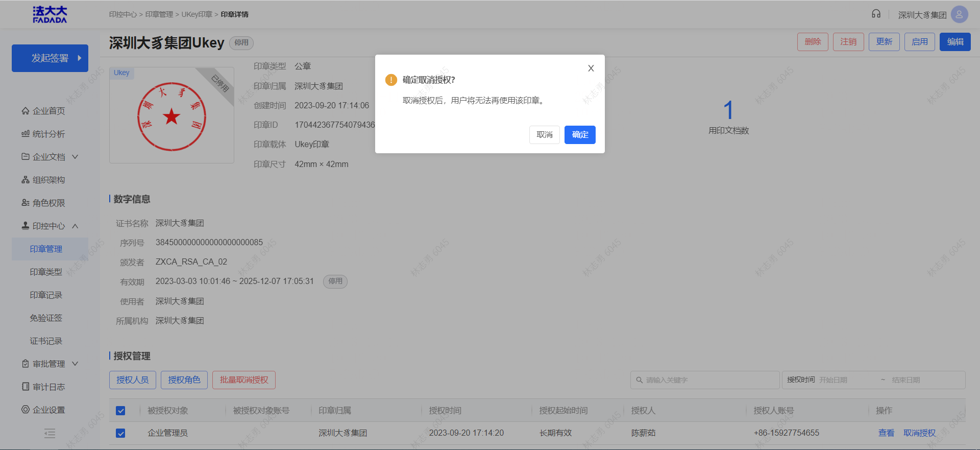
Task: Click 授权人员 button
Action: click(x=133, y=380)
